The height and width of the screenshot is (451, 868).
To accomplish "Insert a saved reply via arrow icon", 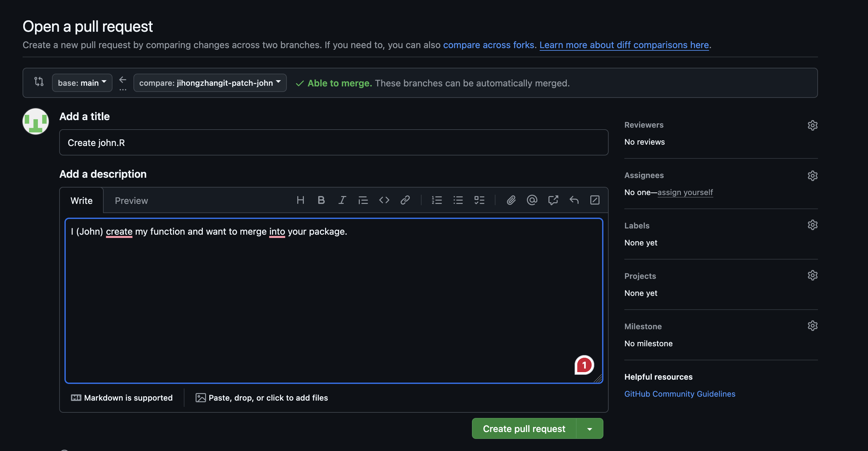I will pos(574,200).
